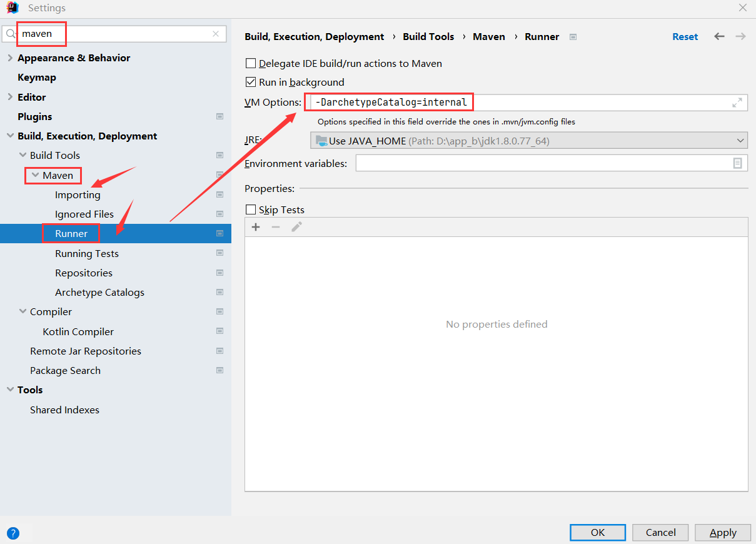This screenshot has height=544, width=756.
Task: Add a new property with plus
Action: pyautogui.click(x=256, y=226)
